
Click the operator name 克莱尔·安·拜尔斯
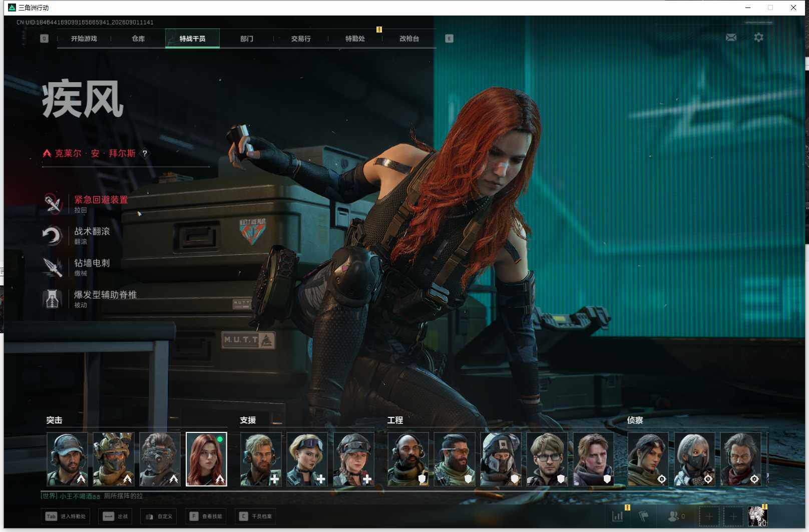pos(95,153)
